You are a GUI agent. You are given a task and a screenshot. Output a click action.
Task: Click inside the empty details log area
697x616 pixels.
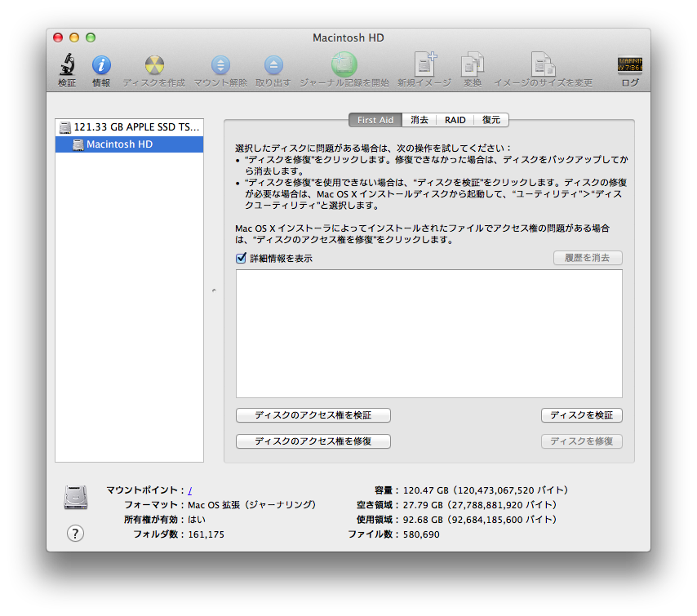(429, 334)
